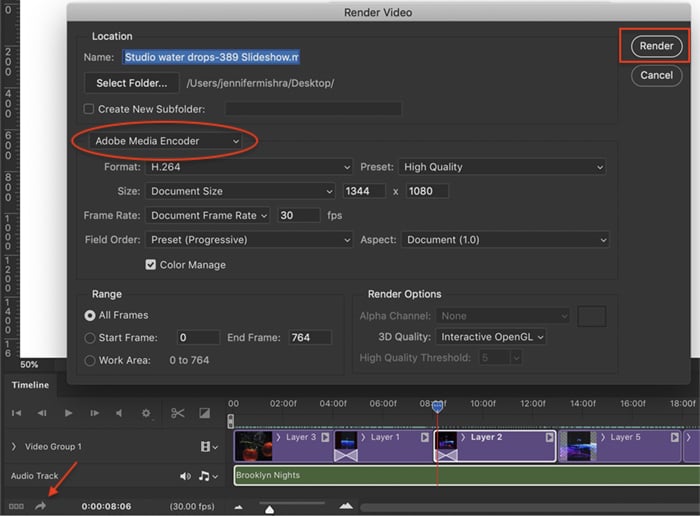Viewport: 700px width, 516px height.
Task: Uncheck the Color Manage checkbox
Action: (x=150, y=265)
